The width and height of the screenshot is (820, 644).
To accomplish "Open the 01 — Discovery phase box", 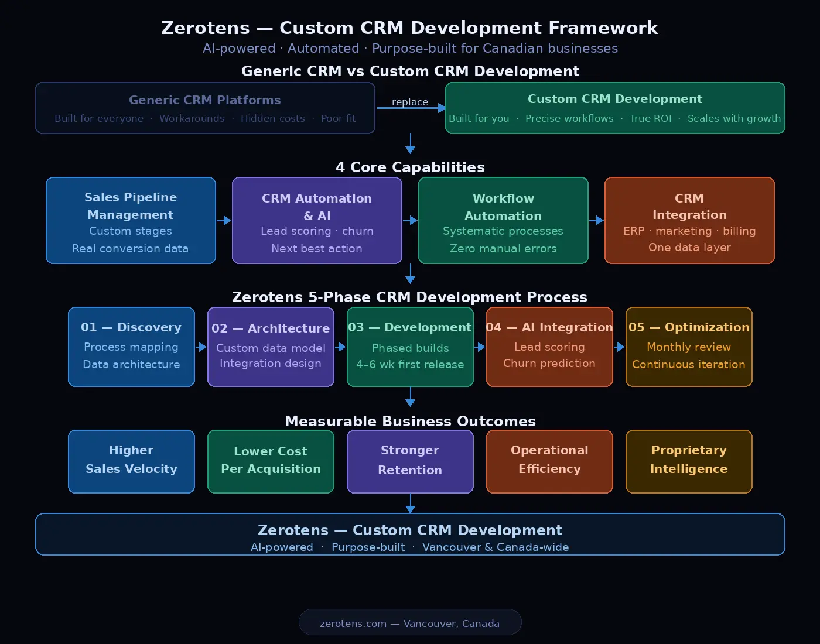I will tap(131, 347).
